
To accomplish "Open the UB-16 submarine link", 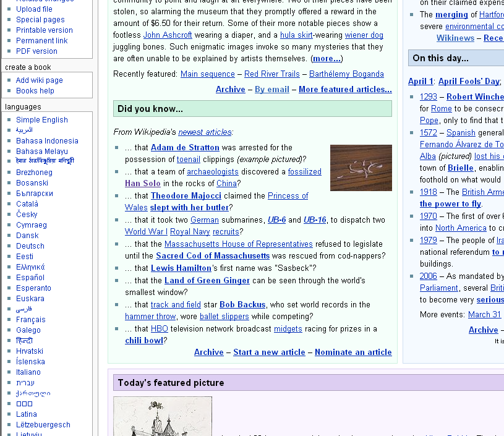I will pyautogui.click(x=315, y=220).
